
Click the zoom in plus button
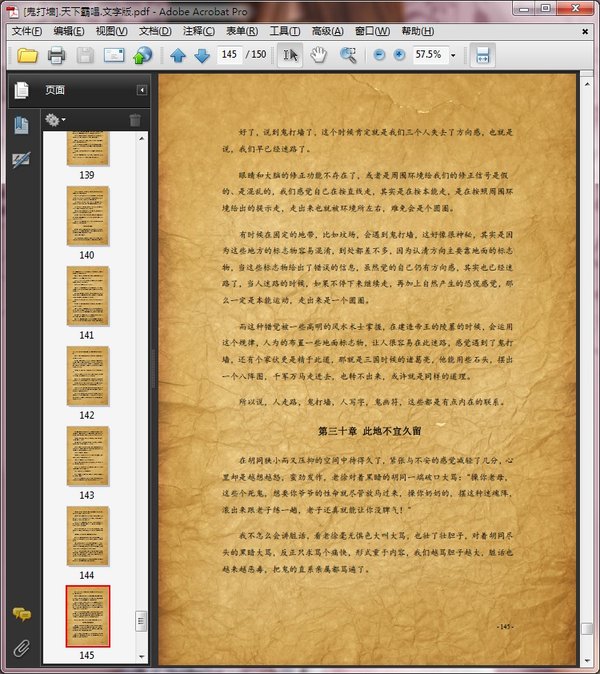[400, 55]
